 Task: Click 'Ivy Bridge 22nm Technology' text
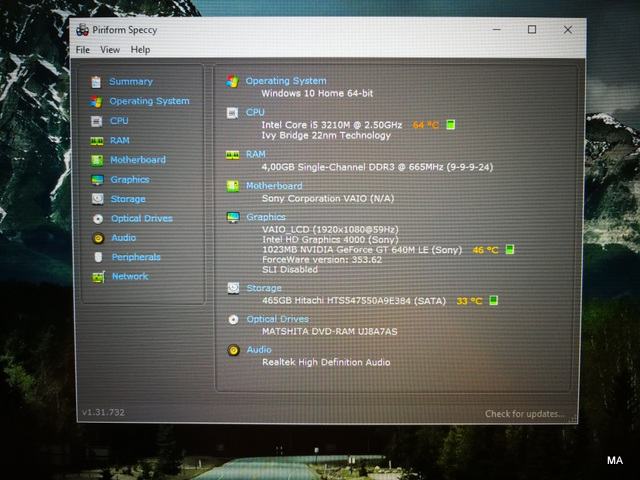326,136
